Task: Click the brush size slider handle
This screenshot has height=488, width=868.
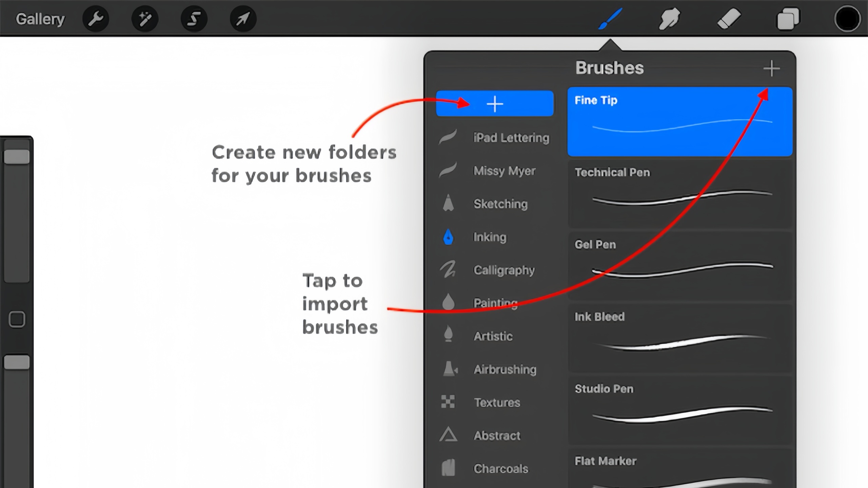Action: point(17,157)
